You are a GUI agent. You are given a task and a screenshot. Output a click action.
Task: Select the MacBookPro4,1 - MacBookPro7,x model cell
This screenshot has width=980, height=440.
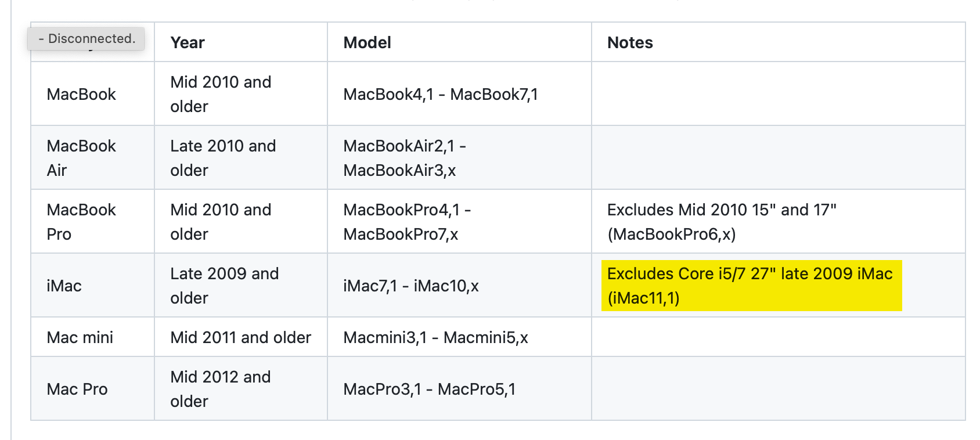tap(407, 222)
